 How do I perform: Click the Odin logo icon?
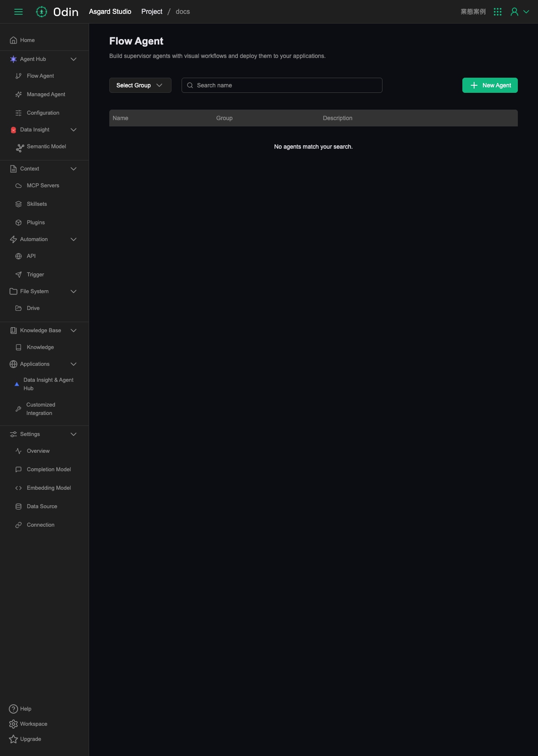click(x=41, y=12)
